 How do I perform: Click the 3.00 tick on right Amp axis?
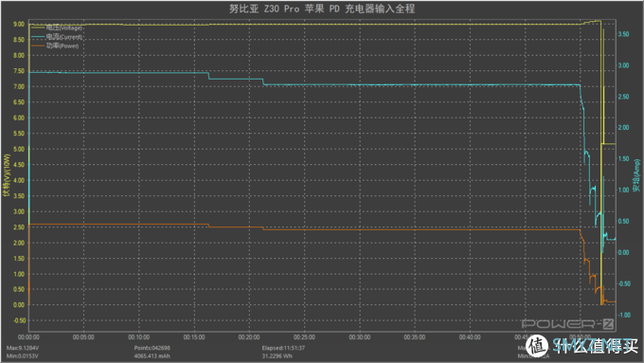pyautogui.click(x=623, y=65)
